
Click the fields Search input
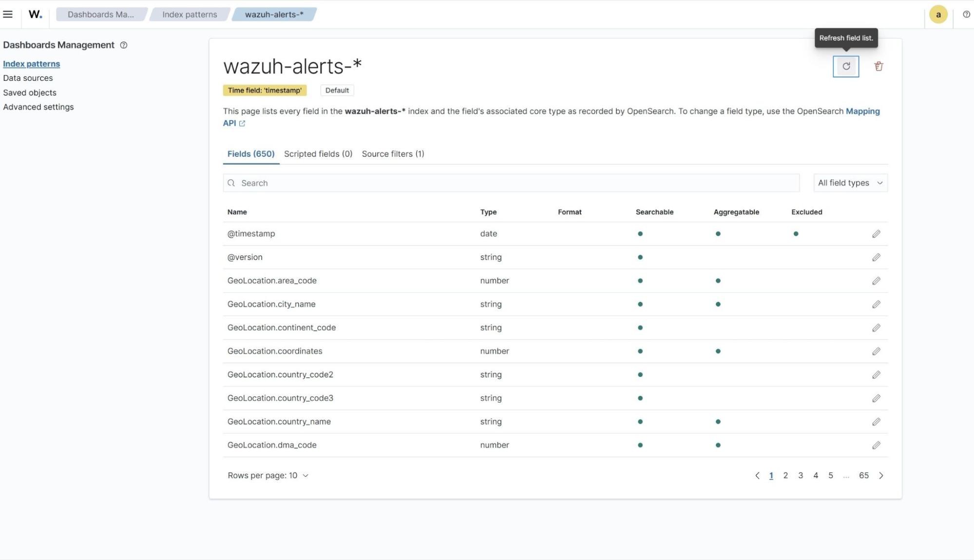point(511,183)
